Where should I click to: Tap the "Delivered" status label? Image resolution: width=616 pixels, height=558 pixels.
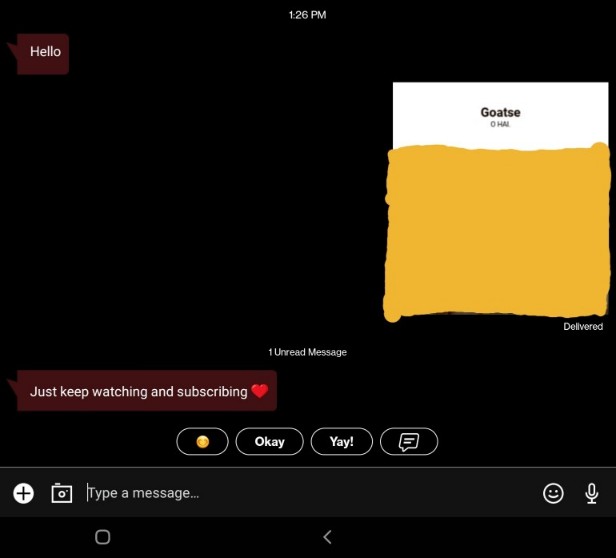coord(582,327)
